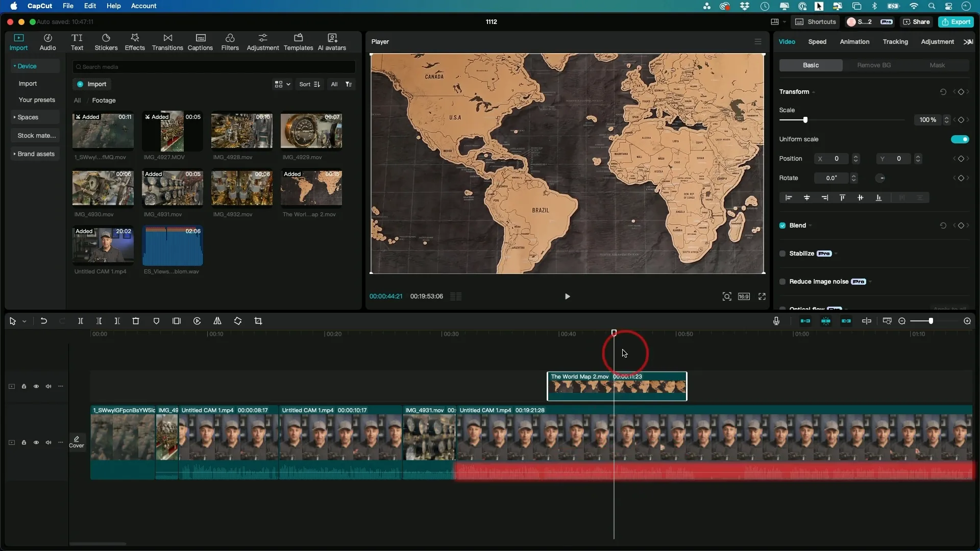Drag the Scale slider in Transform
The height and width of the screenshot is (551, 980).
(805, 120)
